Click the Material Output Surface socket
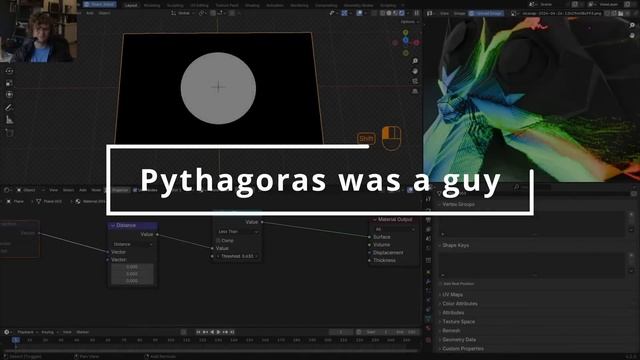 370,237
